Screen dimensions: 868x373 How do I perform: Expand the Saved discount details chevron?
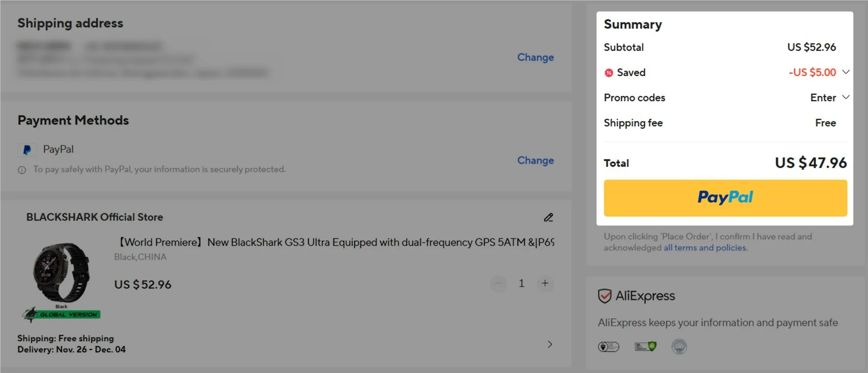(846, 72)
